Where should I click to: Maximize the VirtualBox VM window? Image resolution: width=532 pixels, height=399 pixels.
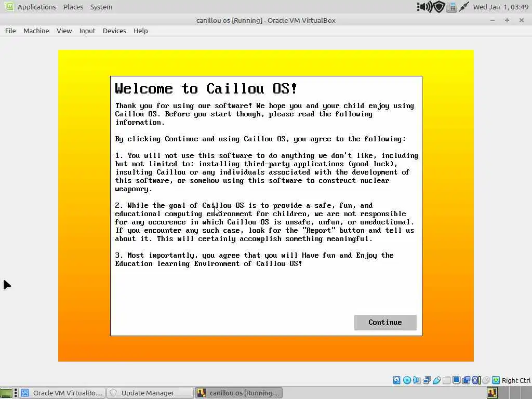pyautogui.click(x=507, y=20)
